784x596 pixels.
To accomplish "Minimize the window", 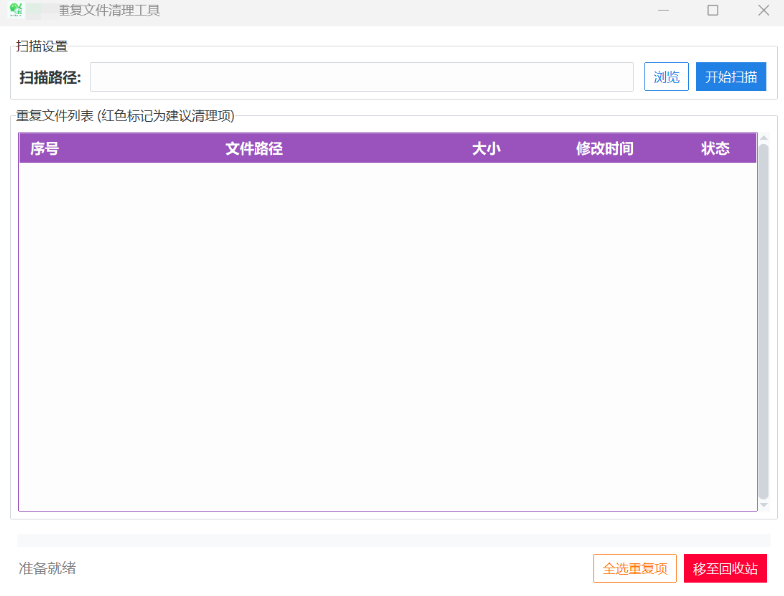I will click(x=663, y=10).
